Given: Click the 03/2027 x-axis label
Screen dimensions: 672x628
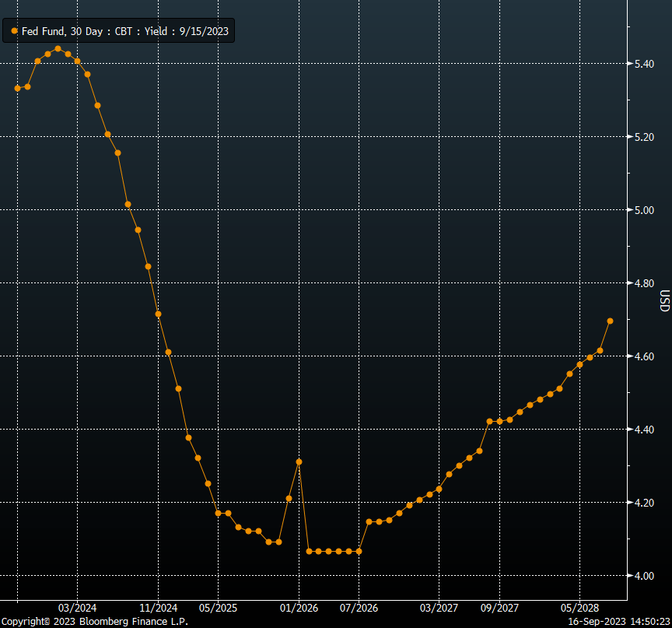Looking at the screenshot, I should pos(439,607).
